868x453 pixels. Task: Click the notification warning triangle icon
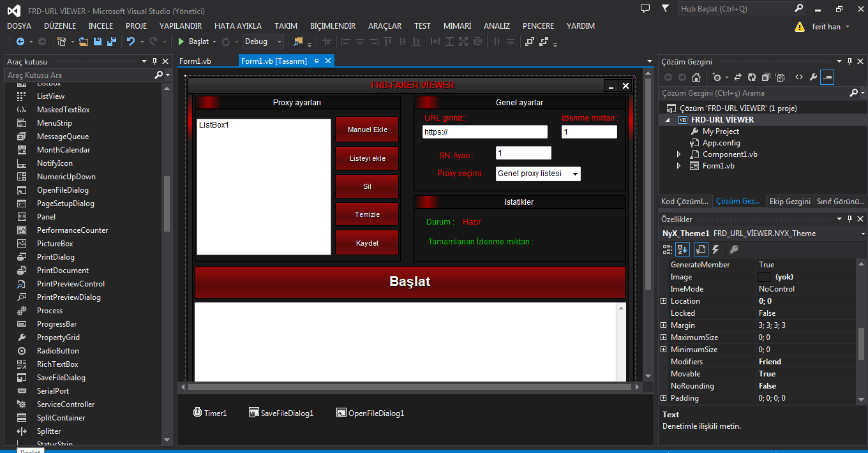(799, 27)
